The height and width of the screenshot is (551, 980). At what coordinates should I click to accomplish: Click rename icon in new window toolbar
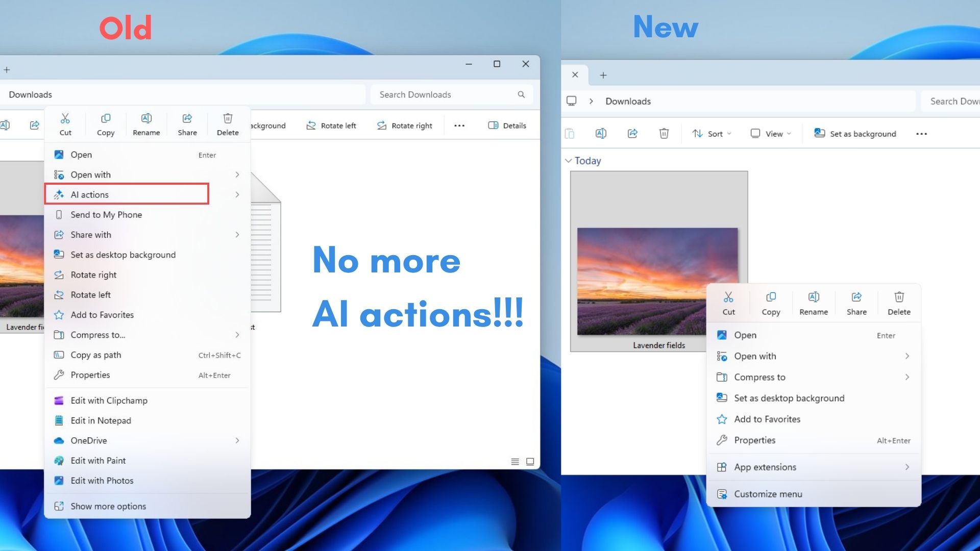[x=601, y=134]
